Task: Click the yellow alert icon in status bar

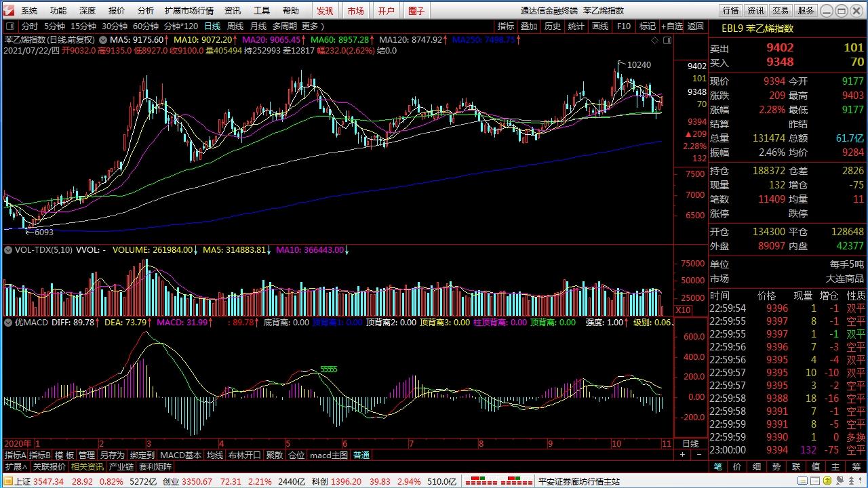Action: coord(827,482)
